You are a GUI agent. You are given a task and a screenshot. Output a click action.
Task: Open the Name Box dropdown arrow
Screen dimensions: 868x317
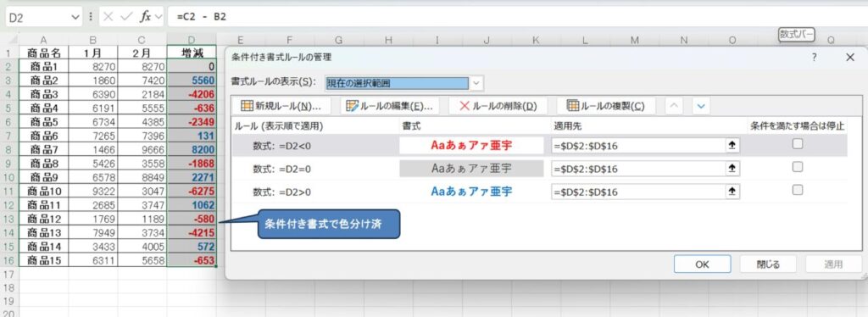click(x=75, y=17)
